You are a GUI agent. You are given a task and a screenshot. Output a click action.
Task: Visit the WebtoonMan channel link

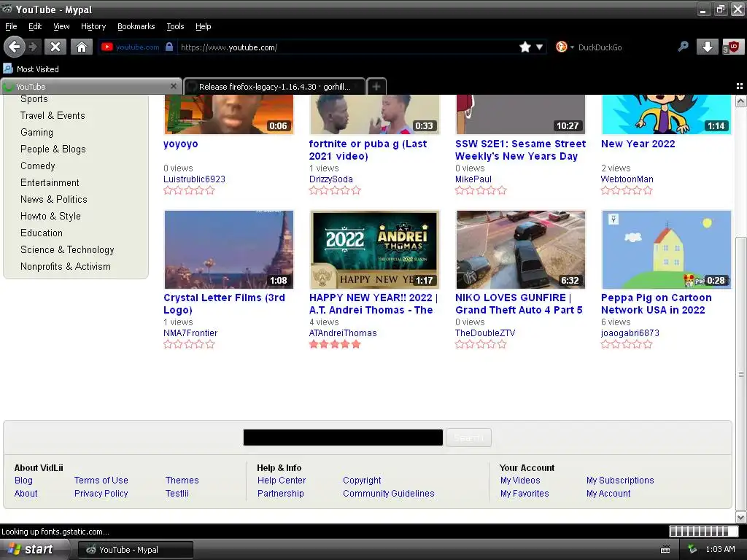(x=627, y=179)
